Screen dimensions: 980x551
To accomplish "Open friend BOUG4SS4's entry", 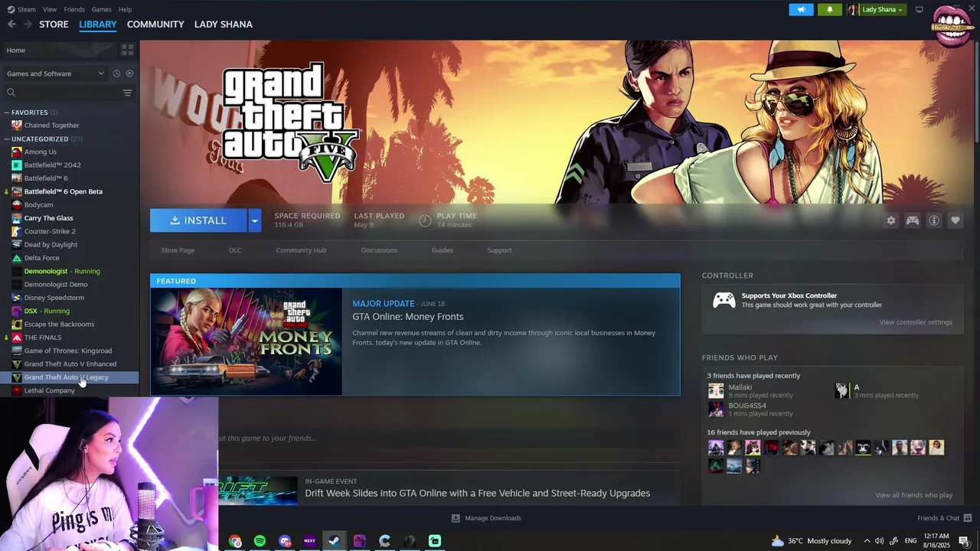I will 746,409.
